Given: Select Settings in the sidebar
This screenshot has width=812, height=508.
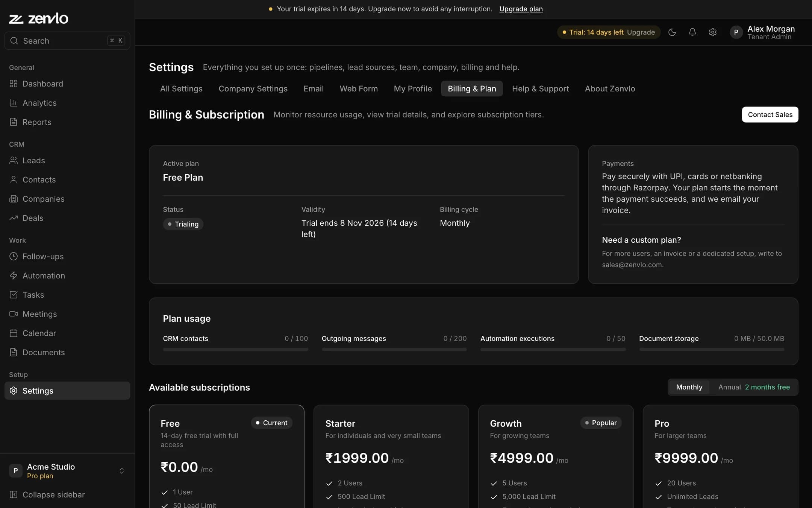Looking at the screenshot, I should (67, 391).
